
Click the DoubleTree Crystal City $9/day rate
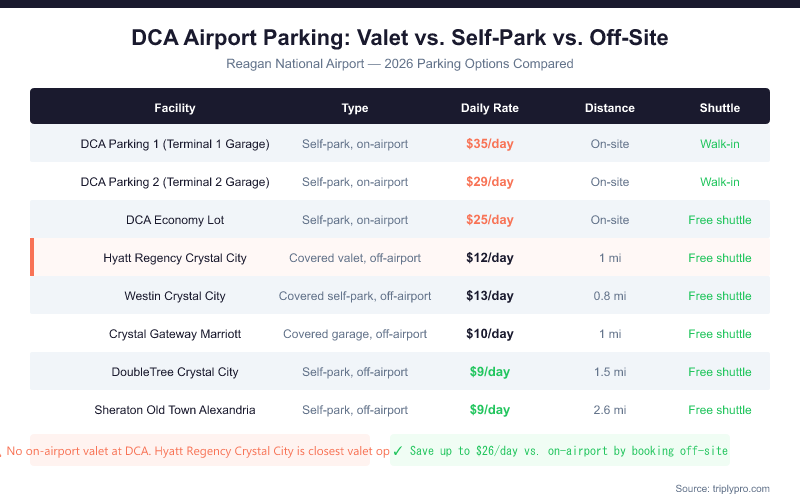(490, 372)
